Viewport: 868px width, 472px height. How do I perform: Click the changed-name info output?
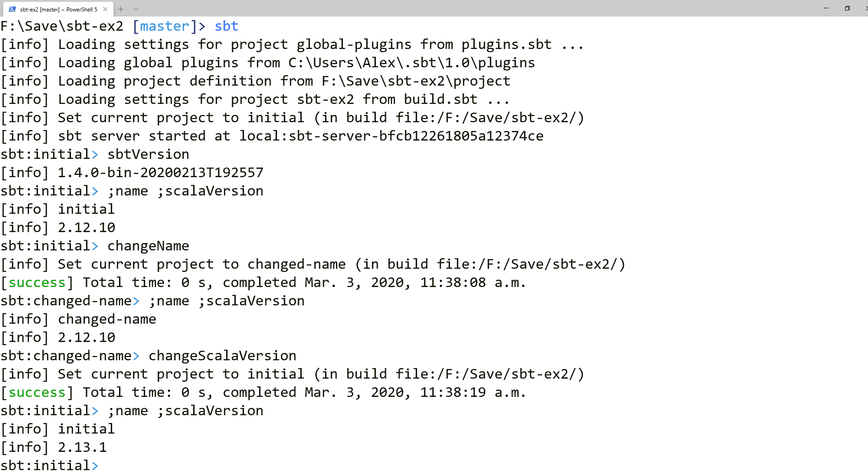[106, 319]
